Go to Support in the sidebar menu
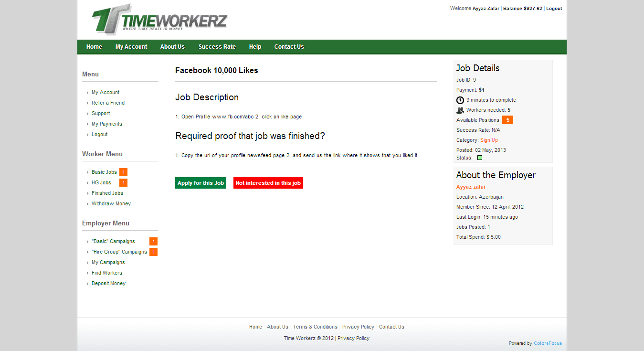The width and height of the screenshot is (644, 351). pyautogui.click(x=101, y=114)
